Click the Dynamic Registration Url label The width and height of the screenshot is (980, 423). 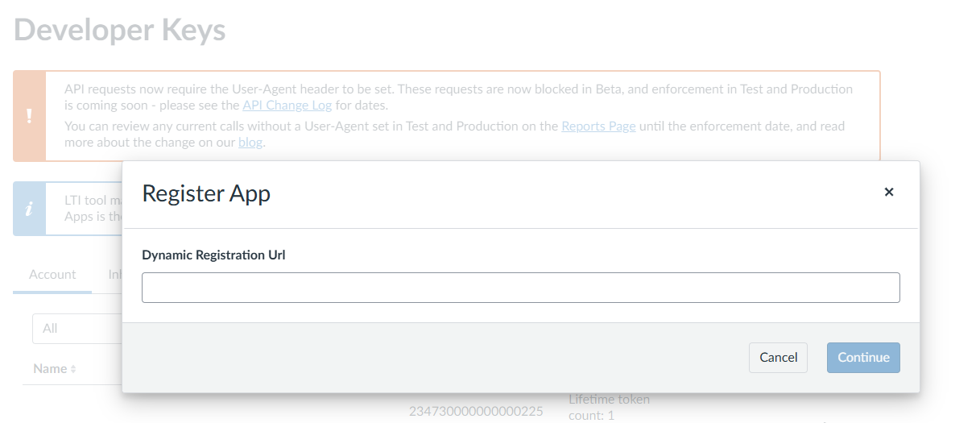click(213, 255)
